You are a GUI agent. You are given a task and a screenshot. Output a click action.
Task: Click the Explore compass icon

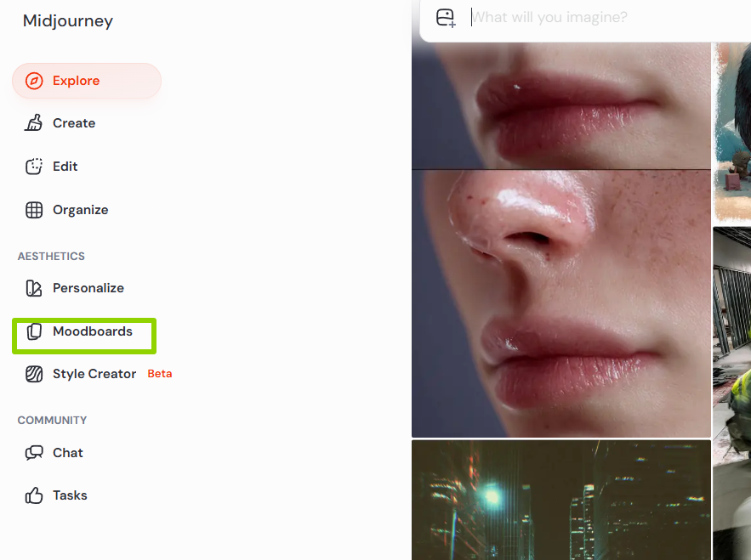pos(34,81)
